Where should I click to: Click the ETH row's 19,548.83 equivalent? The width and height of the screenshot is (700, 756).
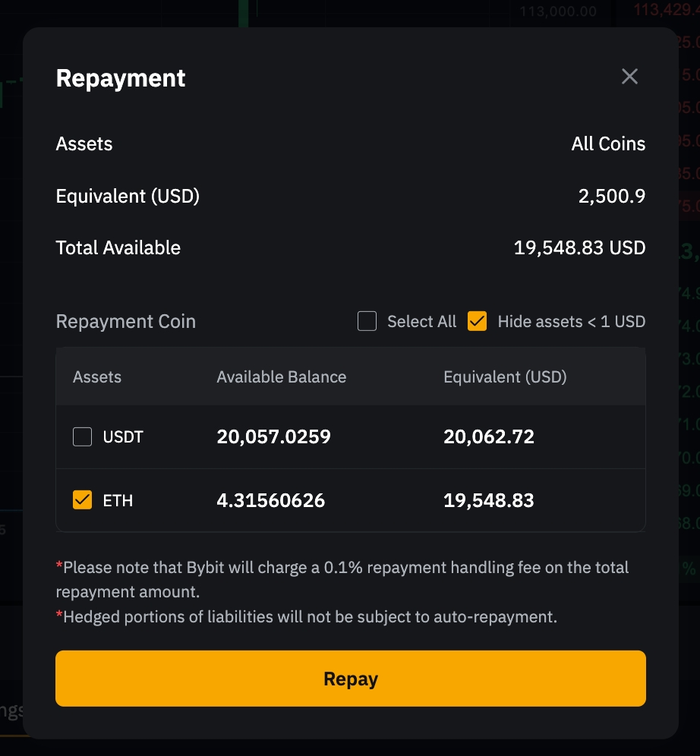click(489, 501)
